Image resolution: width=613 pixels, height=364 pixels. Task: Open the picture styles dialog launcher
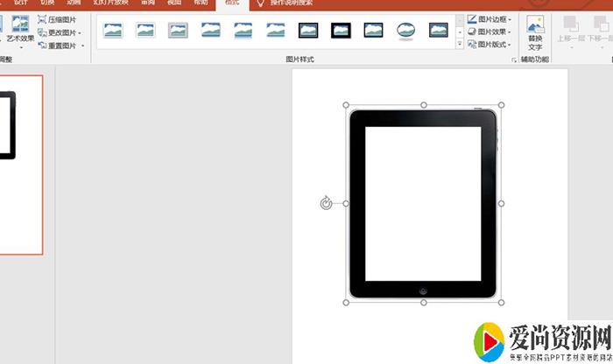[x=513, y=60]
